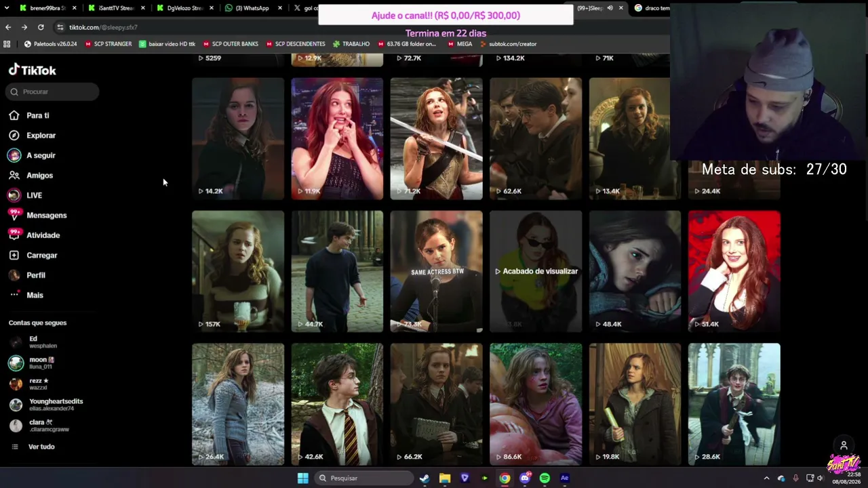Open SCP DESCENDENTES bookmark
This screenshot has height=488, width=868.
pyautogui.click(x=295, y=44)
